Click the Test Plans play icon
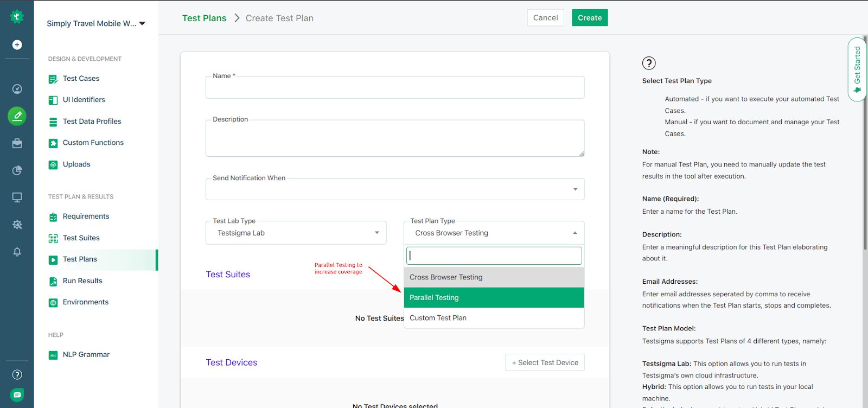The image size is (868, 408). 53,260
